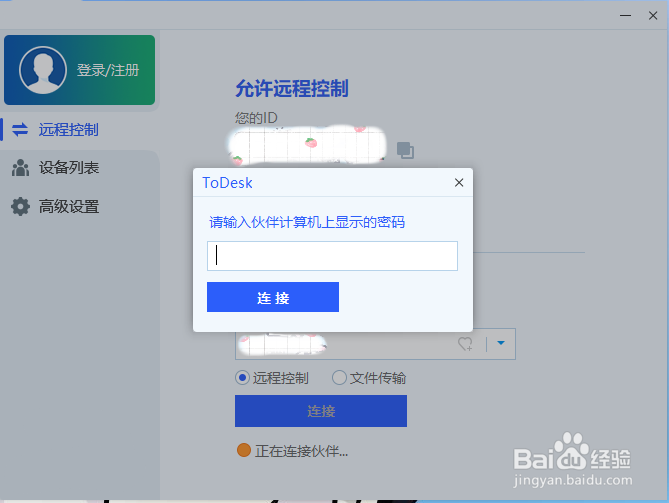
Task: Close the ToDesk main window
Action: (x=653, y=15)
